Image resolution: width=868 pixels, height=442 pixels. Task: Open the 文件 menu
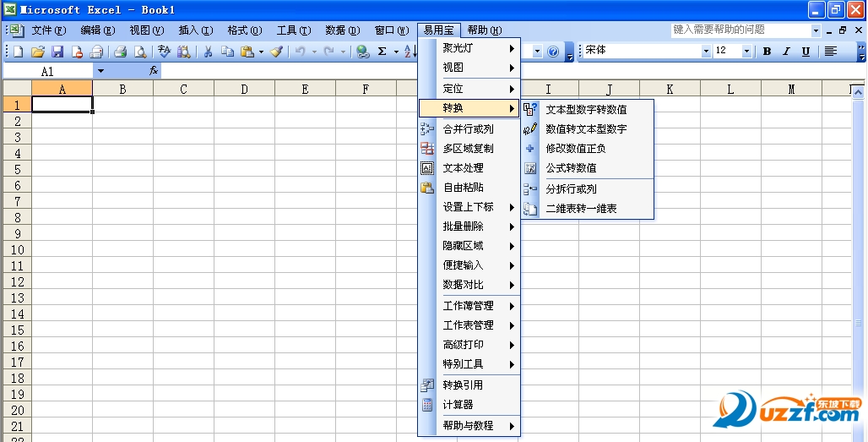[49, 30]
